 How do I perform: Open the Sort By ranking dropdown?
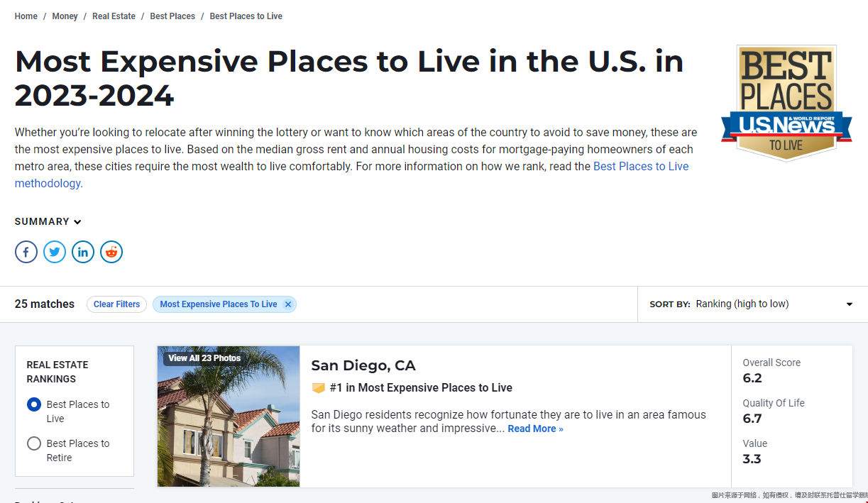click(752, 304)
